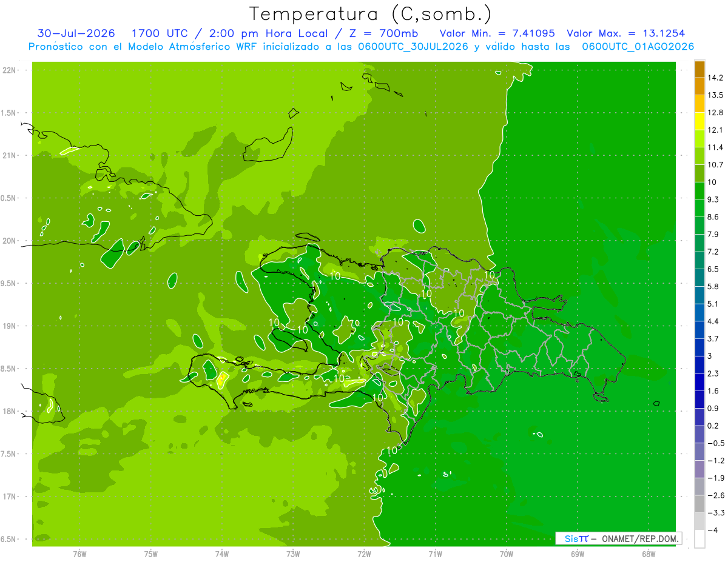
Task: Click the "71W" longitude axis label
Action: 435,554
